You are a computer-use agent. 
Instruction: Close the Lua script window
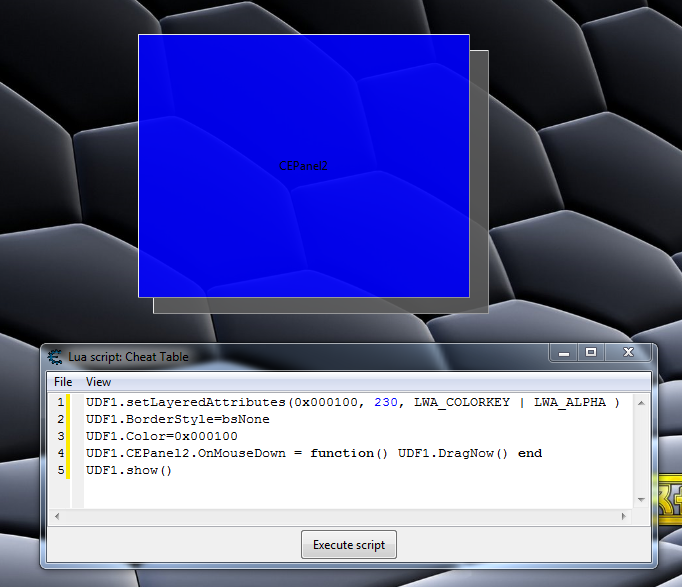tap(628, 353)
